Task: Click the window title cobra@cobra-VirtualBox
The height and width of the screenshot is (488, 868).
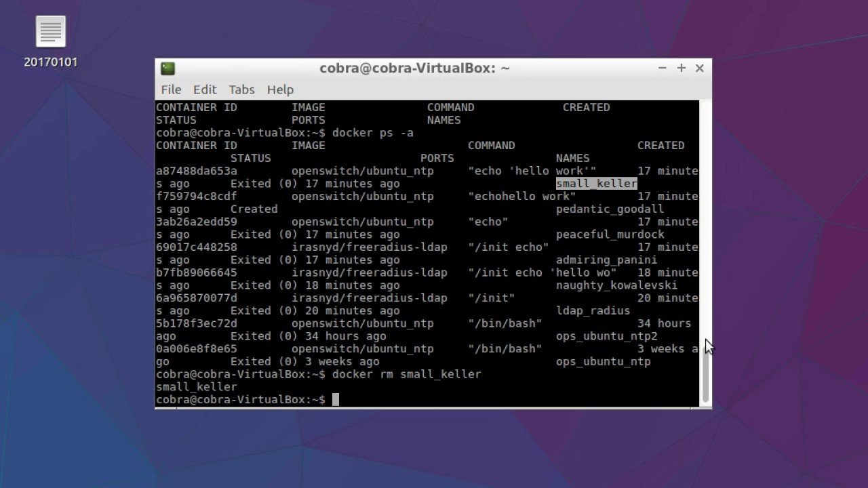Action: click(x=415, y=68)
